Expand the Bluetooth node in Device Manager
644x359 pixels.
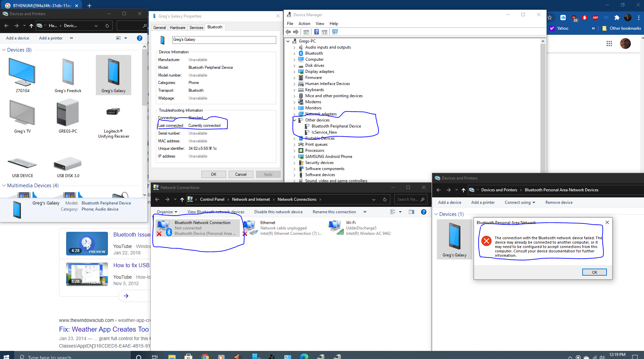click(x=294, y=54)
